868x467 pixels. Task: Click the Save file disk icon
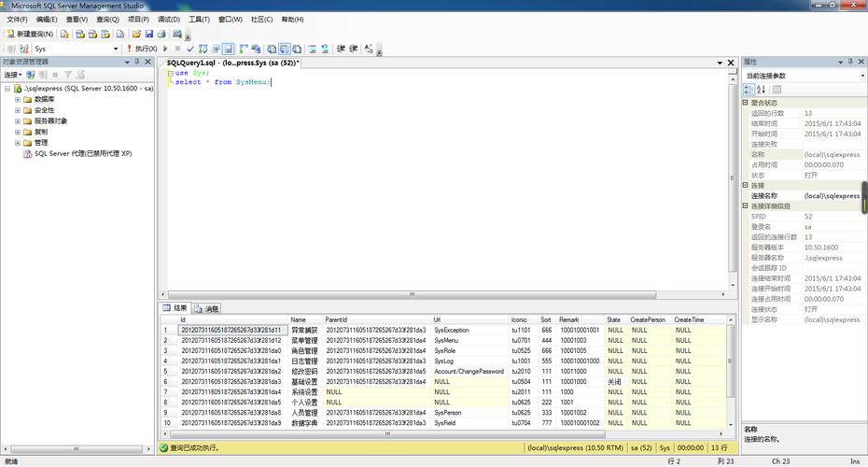click(149, 34)
